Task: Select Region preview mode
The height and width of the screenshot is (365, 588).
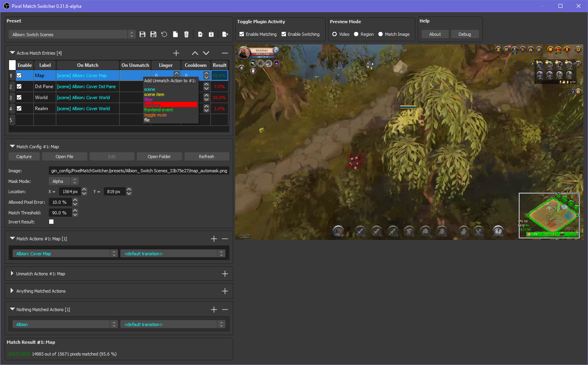Action: click(356, 34)
